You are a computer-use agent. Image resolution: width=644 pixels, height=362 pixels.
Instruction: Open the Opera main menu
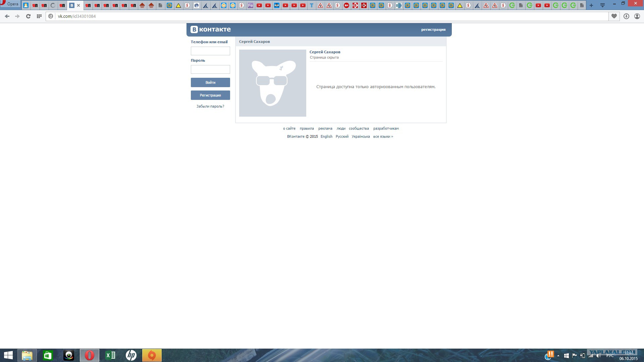tap(10, 4)
